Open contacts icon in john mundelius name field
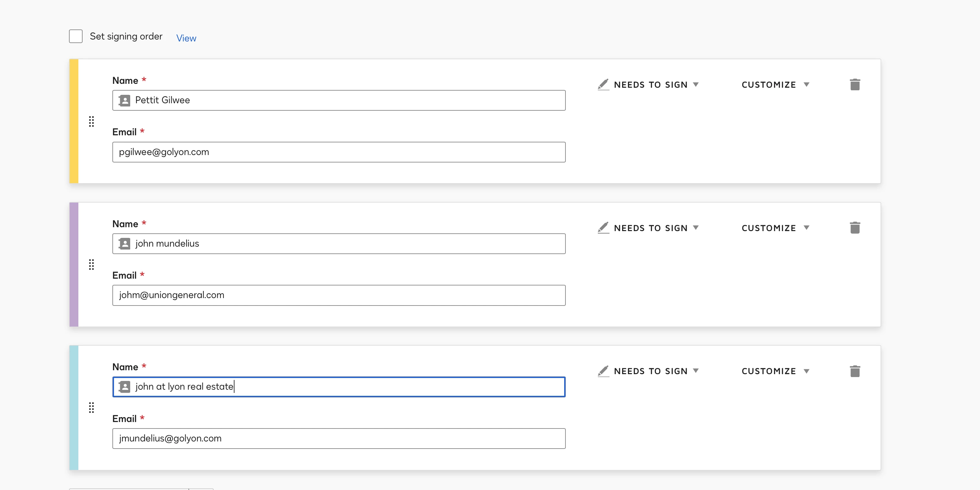Image resolution: width=980 pixels, height=490 pixels. pos(124,244)
